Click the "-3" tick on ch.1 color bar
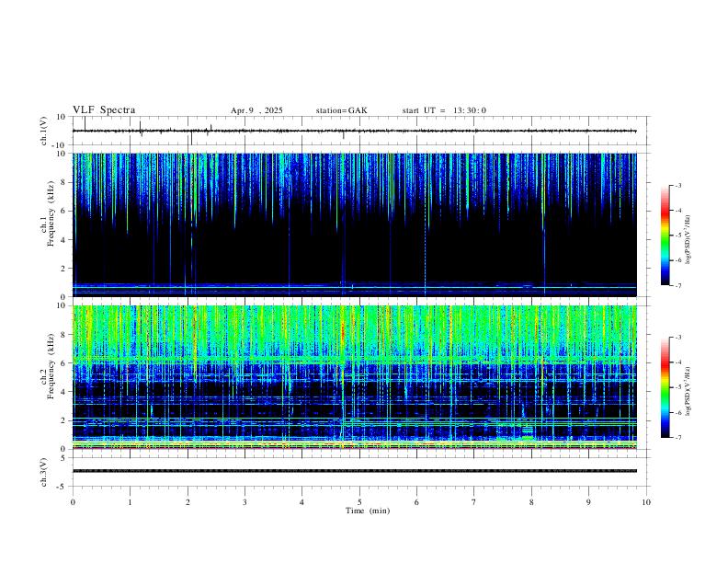728x563 pixels. pos(678,185)
